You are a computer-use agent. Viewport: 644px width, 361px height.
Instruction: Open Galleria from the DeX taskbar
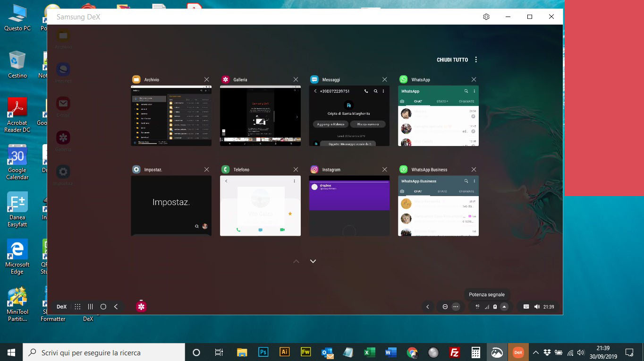[x=141, y=307]
